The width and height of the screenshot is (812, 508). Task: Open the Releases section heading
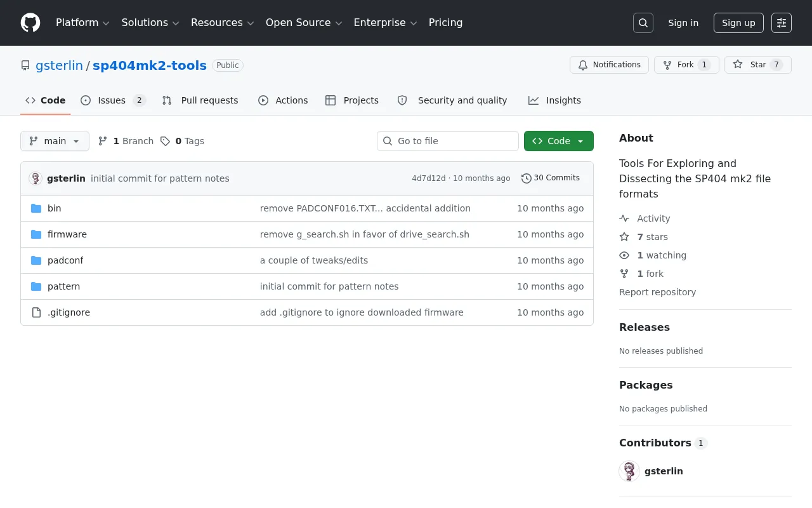[645, 327]
